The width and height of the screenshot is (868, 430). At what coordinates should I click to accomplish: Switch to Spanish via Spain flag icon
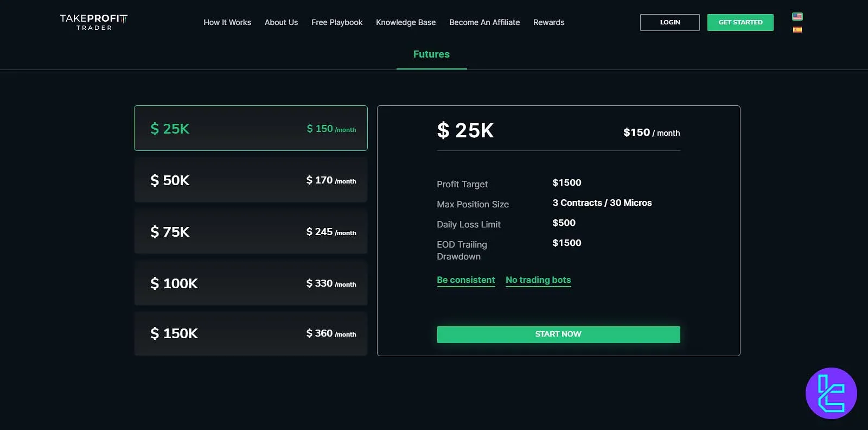[797, 30]
